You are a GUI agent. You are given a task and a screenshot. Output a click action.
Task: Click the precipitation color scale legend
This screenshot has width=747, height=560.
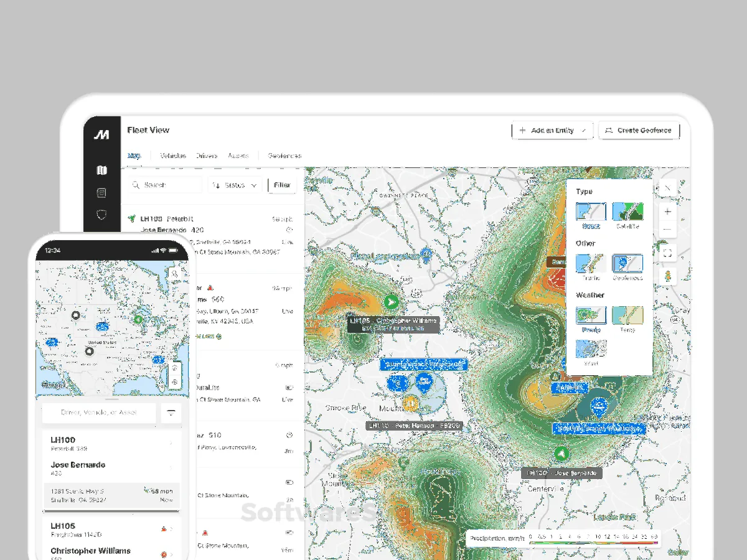point(564,538)
